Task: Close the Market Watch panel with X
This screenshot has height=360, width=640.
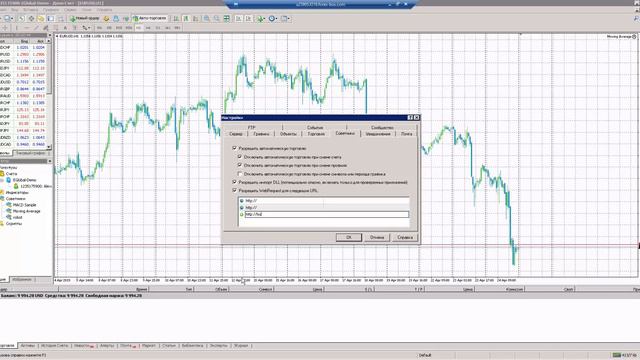Action: (x=50, y=35)
